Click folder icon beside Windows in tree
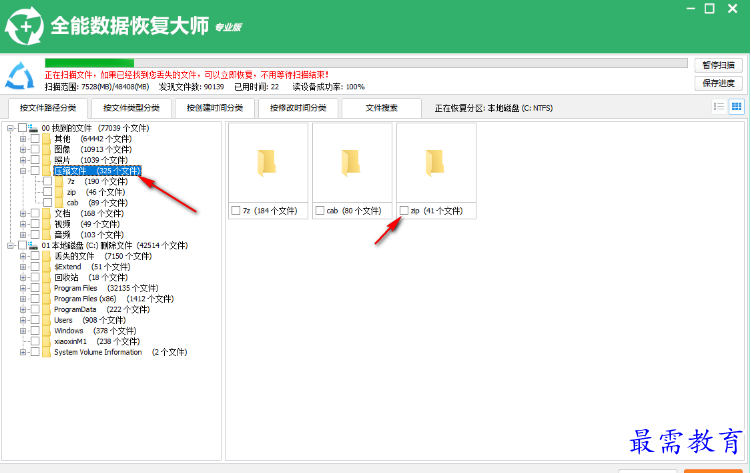Viewport: 751px width, 473px height. point(46,331)
